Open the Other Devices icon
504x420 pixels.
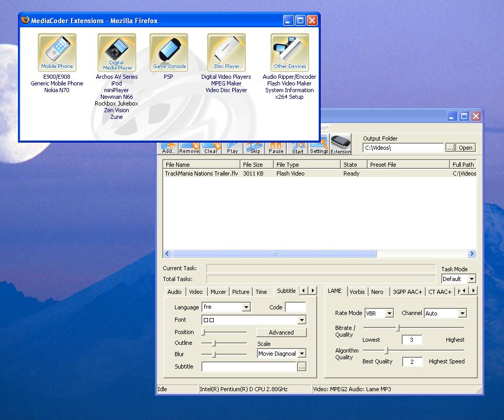[290, 52]
